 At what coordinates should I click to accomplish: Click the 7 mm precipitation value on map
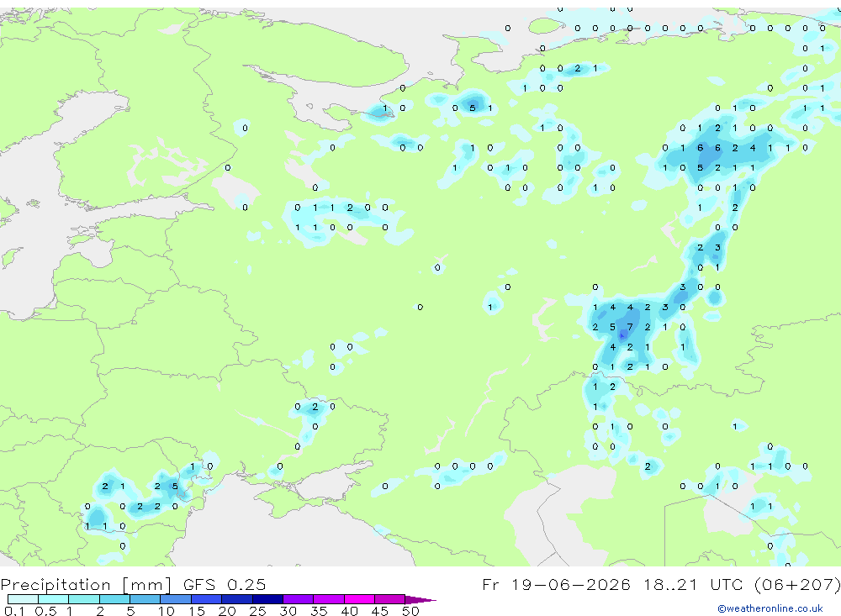coord(630,327)
